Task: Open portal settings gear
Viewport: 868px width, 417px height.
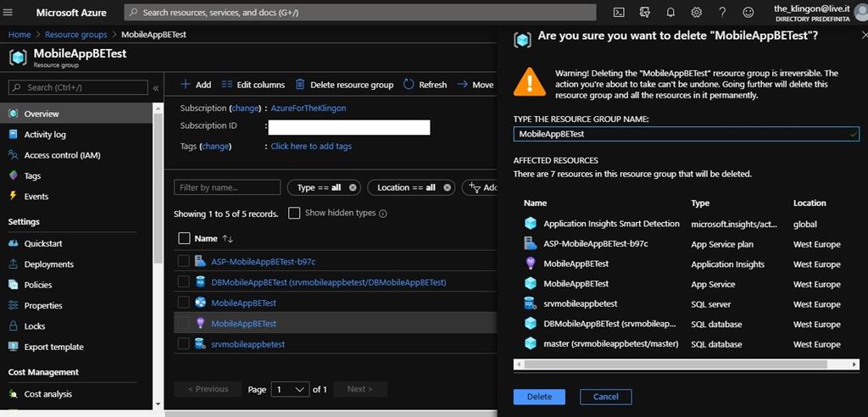Action: pos(697,12)
